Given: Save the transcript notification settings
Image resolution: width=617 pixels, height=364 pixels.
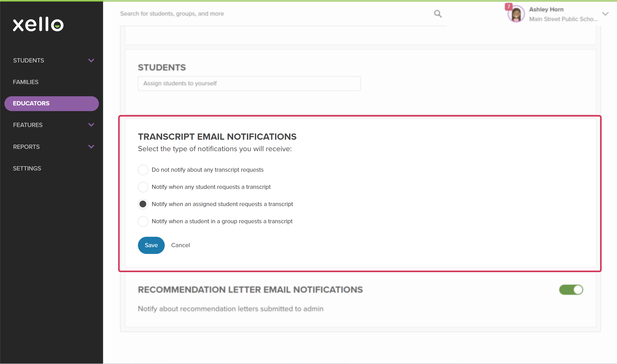Looking at the screenshot, I should pos(151,245).
